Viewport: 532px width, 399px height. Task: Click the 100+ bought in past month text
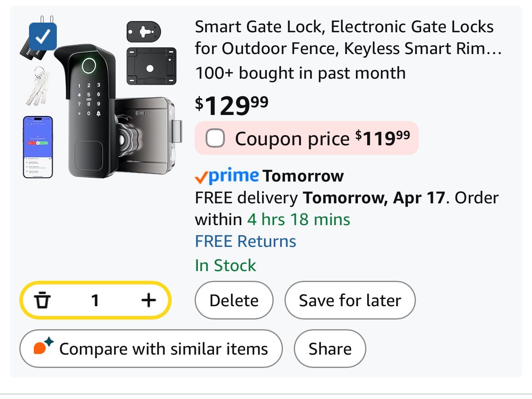point(300,73)
